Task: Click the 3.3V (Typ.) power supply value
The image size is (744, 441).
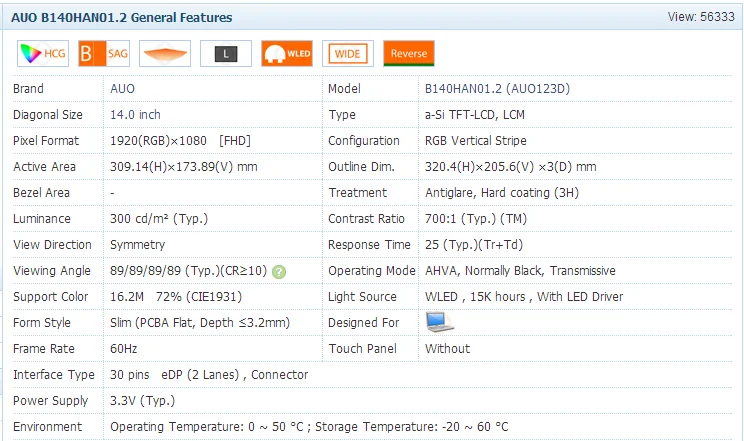Action: (142, 401)
